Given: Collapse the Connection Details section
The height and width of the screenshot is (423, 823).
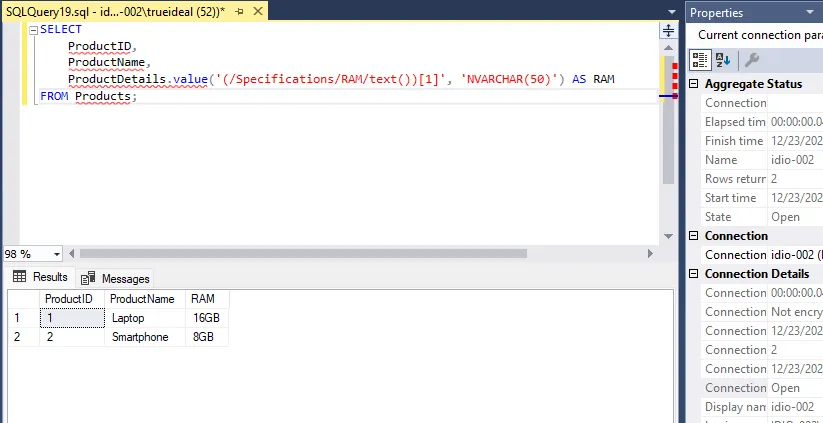Looking at the screenshot, I should click(695, 274).
